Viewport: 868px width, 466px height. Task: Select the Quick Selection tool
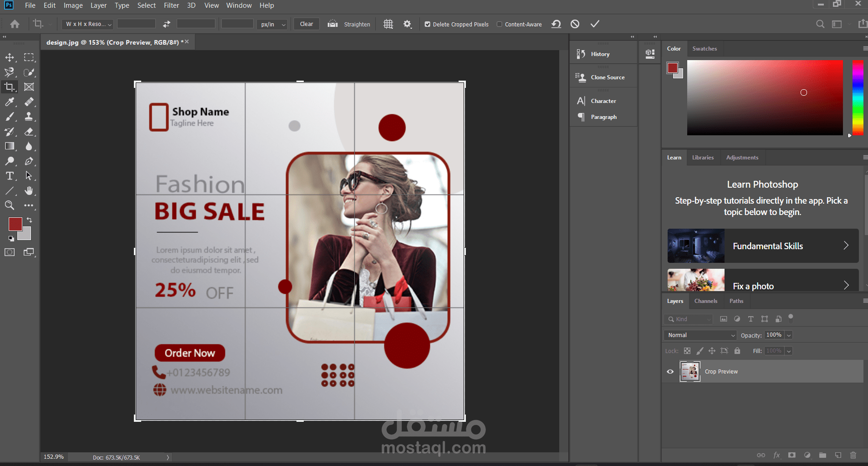[x=29, y=72]
